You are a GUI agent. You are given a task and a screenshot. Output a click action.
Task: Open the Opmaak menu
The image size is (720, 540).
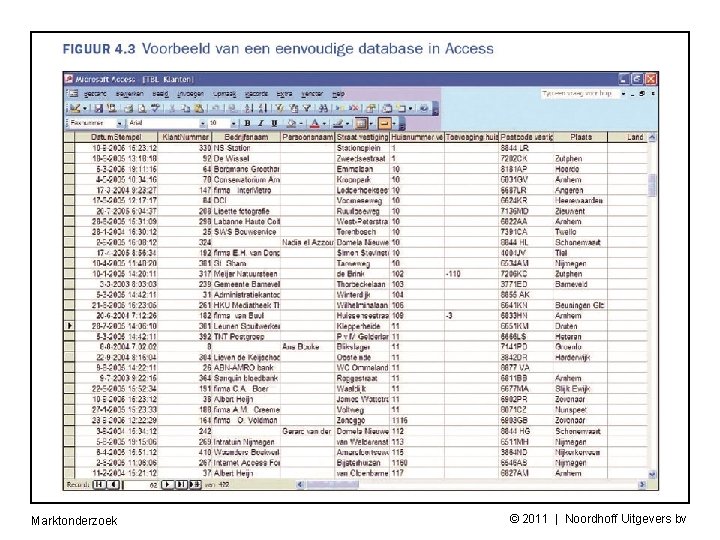click(225, 94)
